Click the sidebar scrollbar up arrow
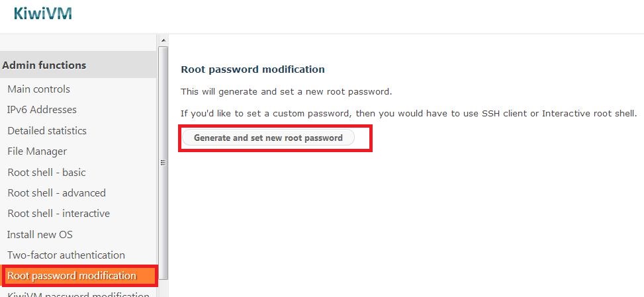The width and height of the screenshot is (644, 297). (x=163, y=40)
